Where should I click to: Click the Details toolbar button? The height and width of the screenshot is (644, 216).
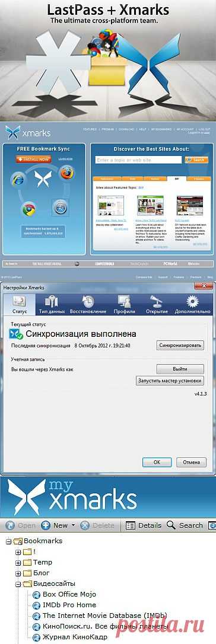144,525
